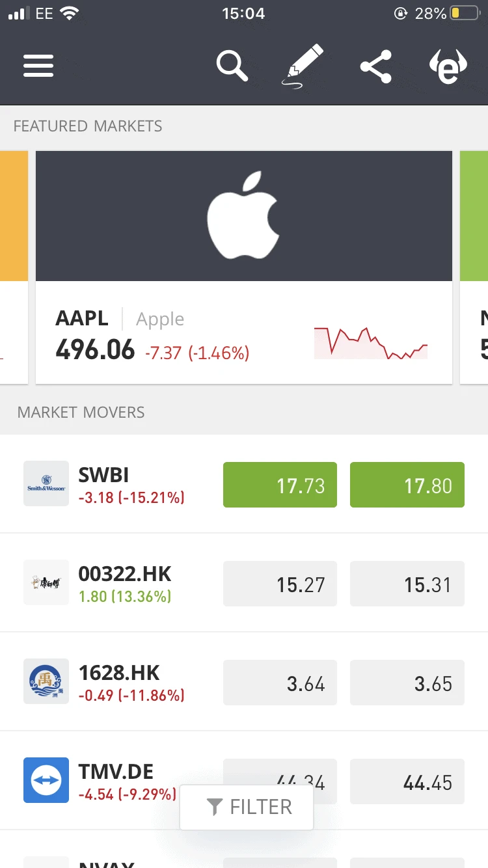Tap TMV.DE buy price 44.45
The width and height of the screenshot is (488, 868).
pyautogui.click(x=407, y=781)
